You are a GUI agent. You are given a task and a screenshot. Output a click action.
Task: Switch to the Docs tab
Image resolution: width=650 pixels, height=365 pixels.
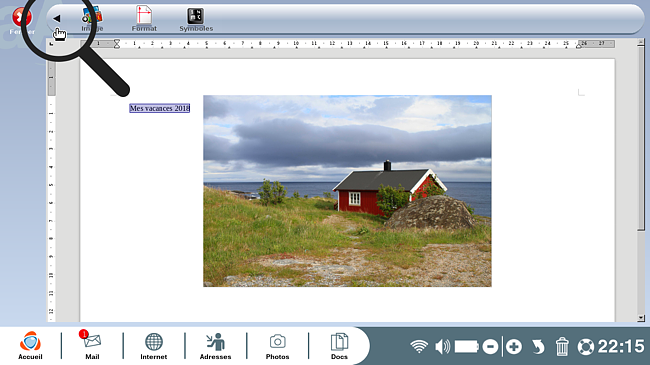(x=339, y=346)
